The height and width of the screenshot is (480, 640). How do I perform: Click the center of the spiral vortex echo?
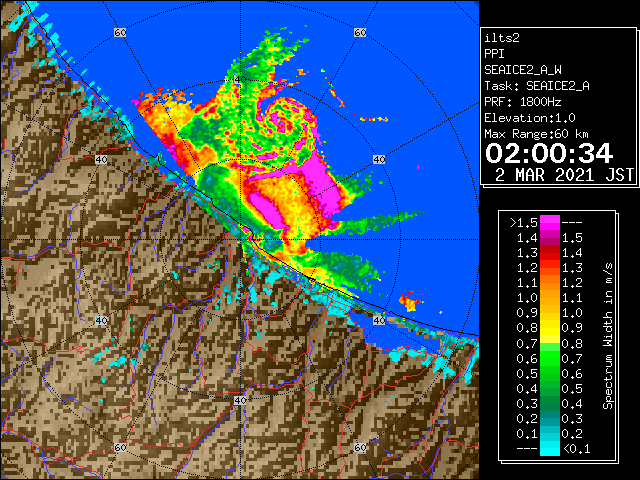pyautogui.click(x=282, y=121)
